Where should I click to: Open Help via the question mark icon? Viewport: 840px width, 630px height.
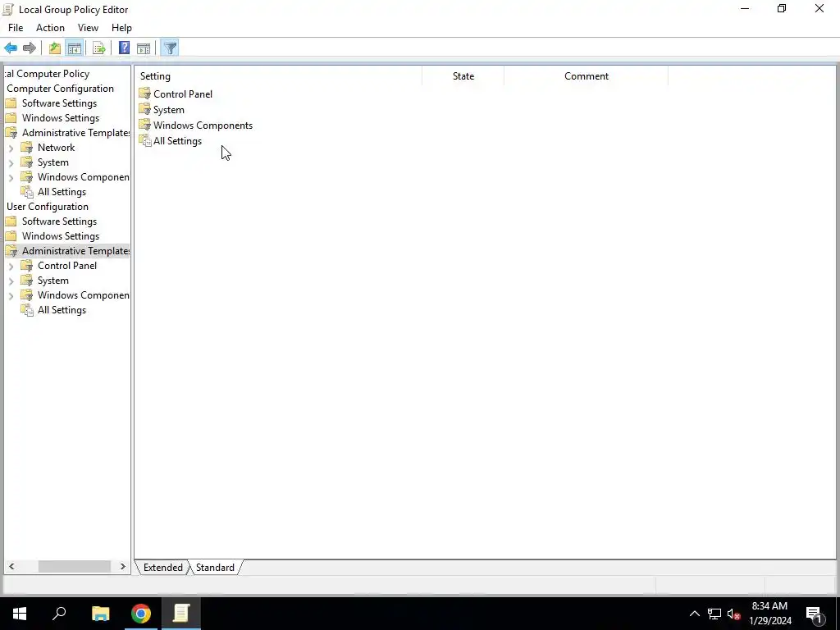(124, 48)
